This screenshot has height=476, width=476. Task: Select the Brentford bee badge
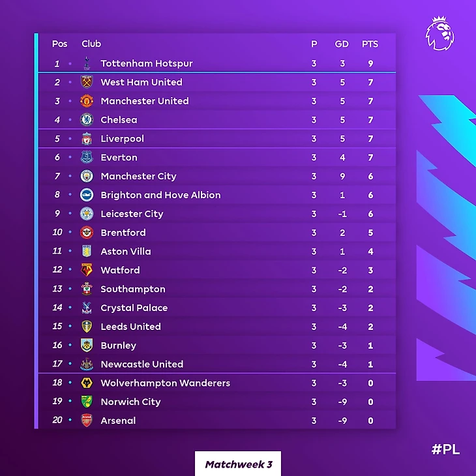click(x=87, y=233)
